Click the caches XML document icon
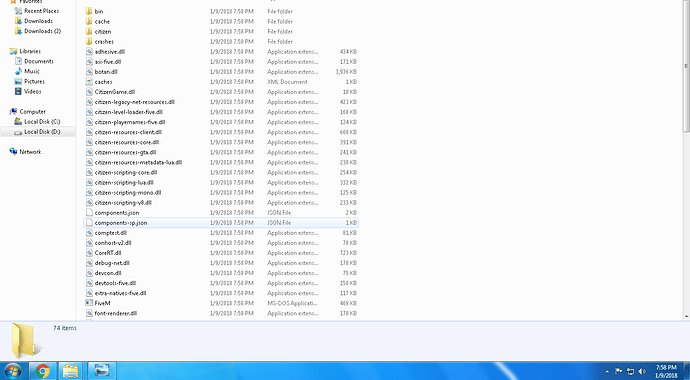Screen dimensions: 690x380 point(89,82)
